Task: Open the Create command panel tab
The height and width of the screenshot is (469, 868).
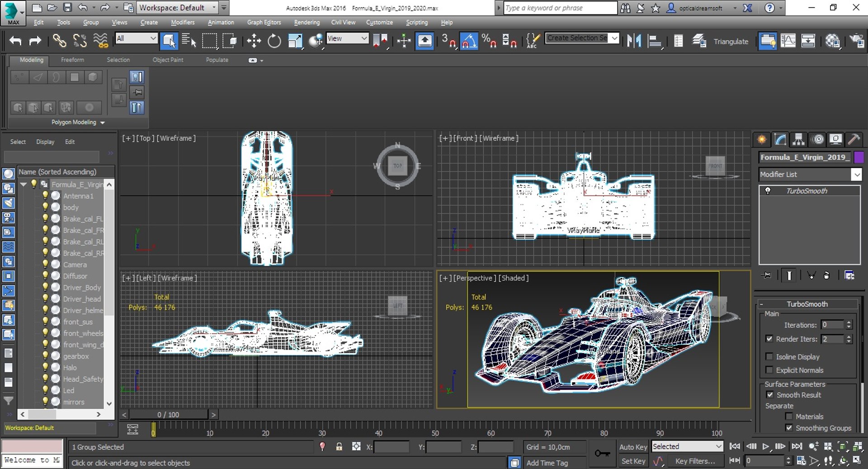Action: 762,139
